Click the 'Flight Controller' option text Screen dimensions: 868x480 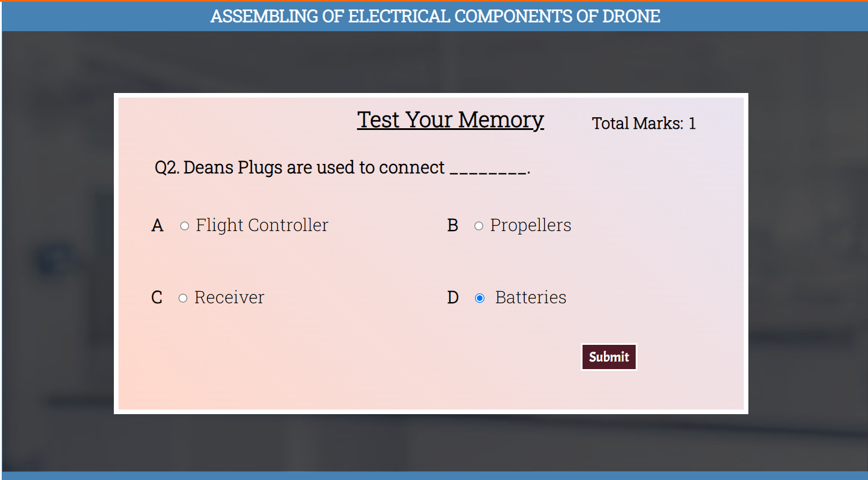tap(262, 225)
